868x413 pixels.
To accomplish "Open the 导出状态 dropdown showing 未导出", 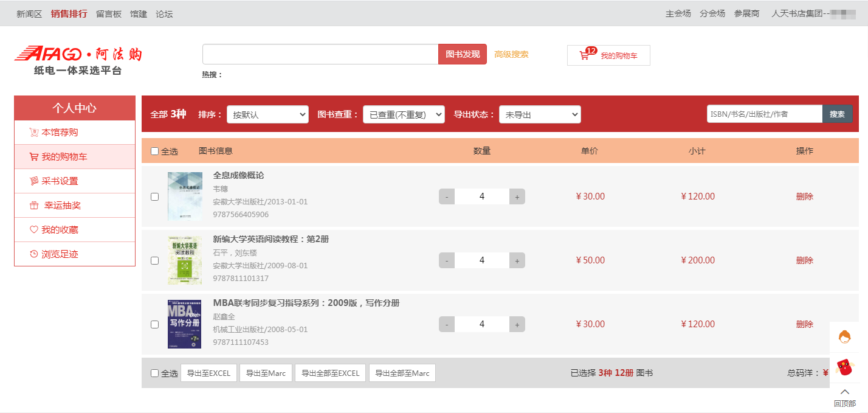I will (x=540, y=114).
